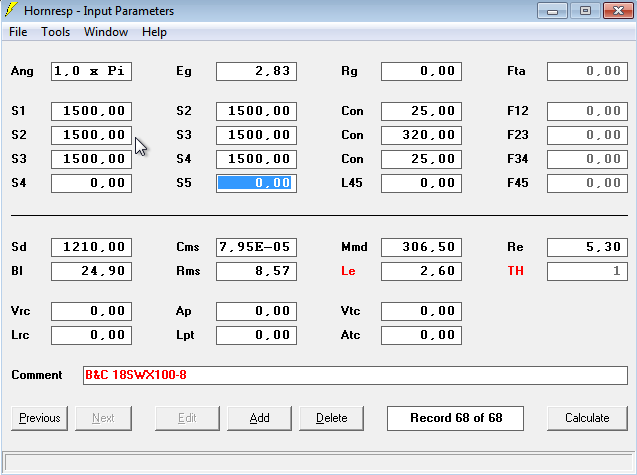Click the S4 field showing 0,00
637x475 pixels.
click(x=91, y=183)
